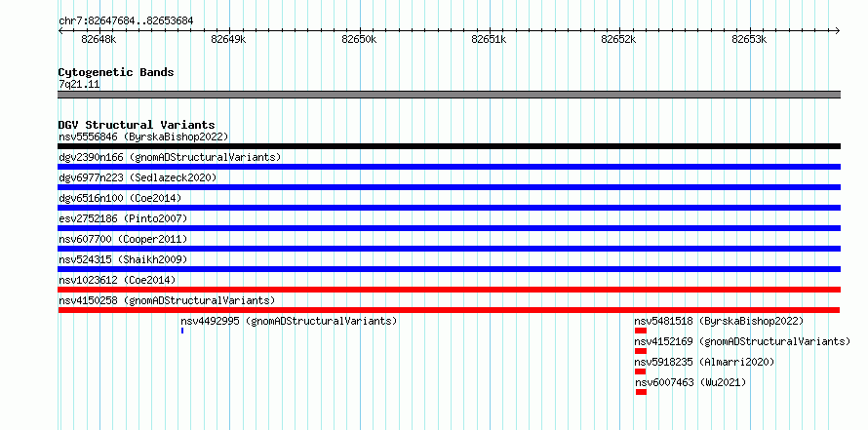Open the dgv6977n223 (Sedlazeck2020) label
868x430 pixels.
pos(138,177)
